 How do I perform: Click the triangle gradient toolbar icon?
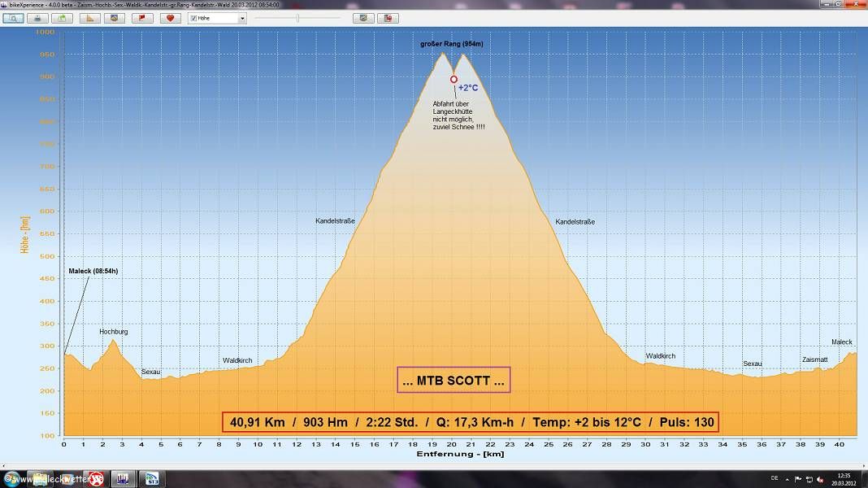click(90, 18)
